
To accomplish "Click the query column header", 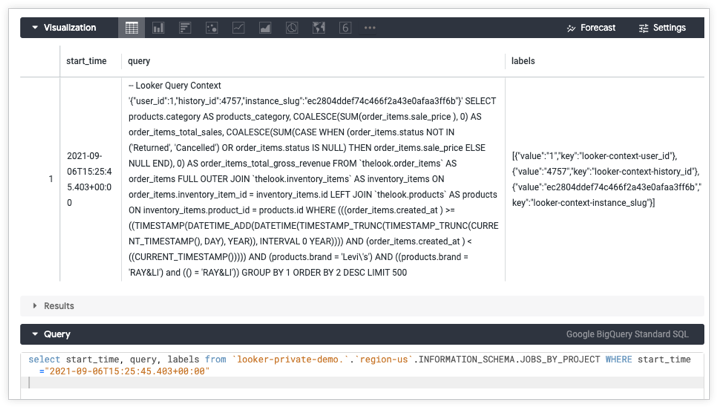I will [139, 61].
